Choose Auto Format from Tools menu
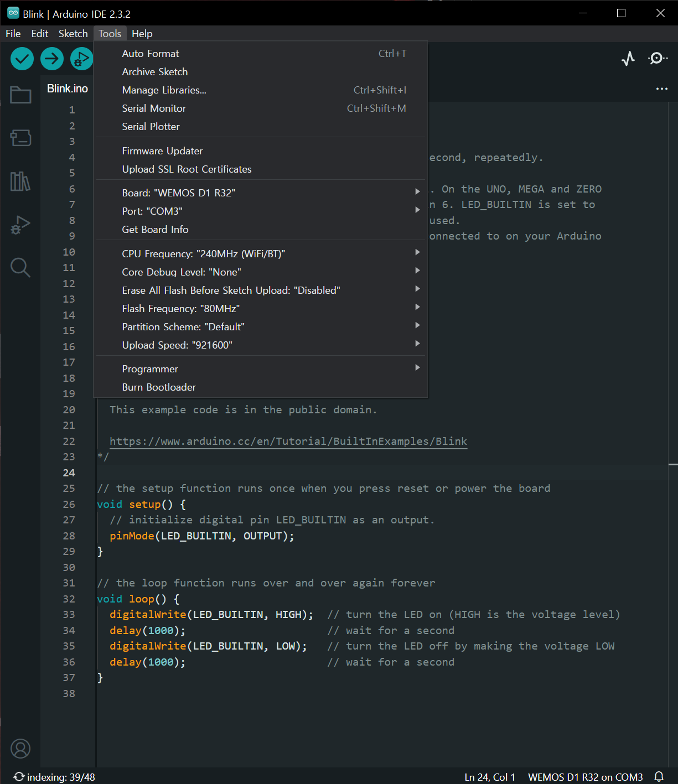 click(261, 53)
